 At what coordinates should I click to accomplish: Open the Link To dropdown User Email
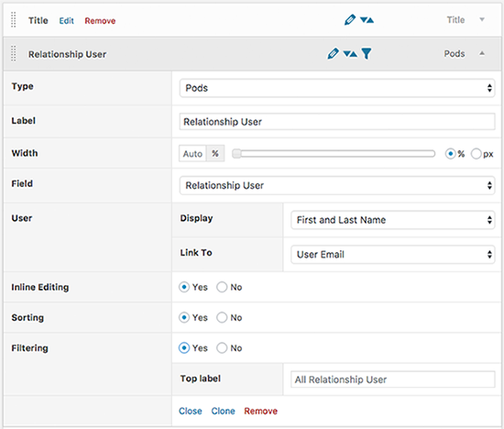click(x=392, y=255)
